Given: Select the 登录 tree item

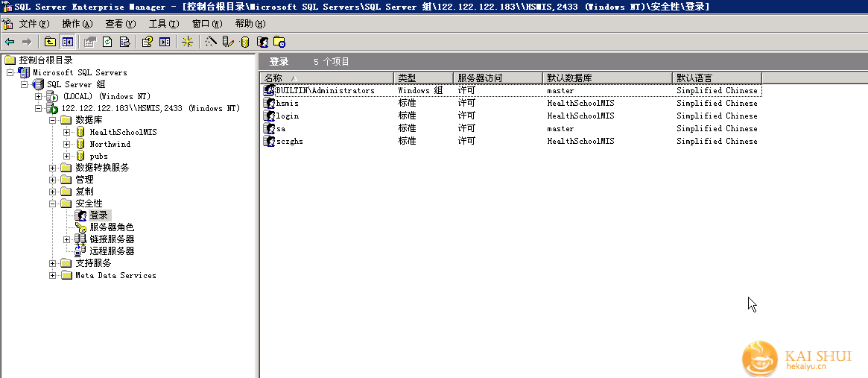Looking at the screenshot, I should tap(99, 215).
